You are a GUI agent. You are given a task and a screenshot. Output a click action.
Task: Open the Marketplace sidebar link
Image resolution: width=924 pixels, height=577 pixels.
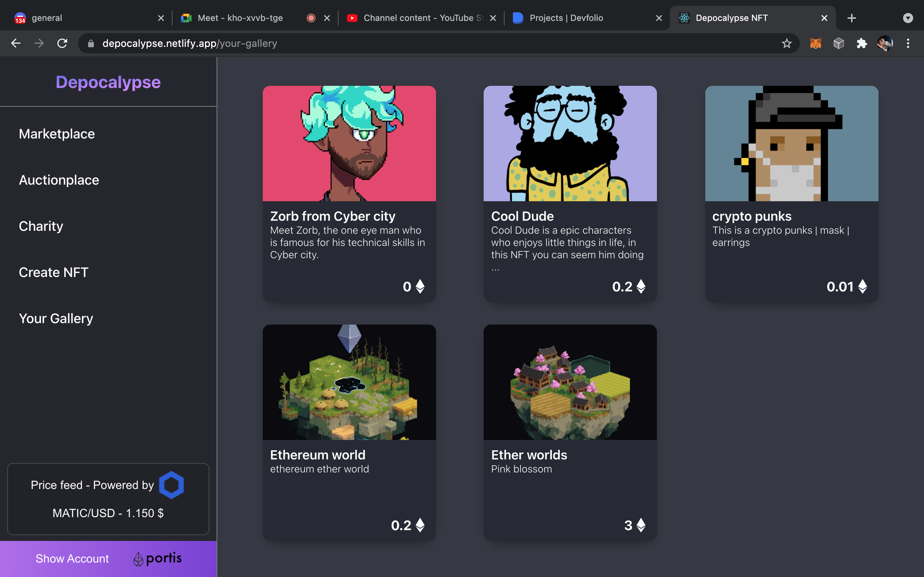[57, 134]
